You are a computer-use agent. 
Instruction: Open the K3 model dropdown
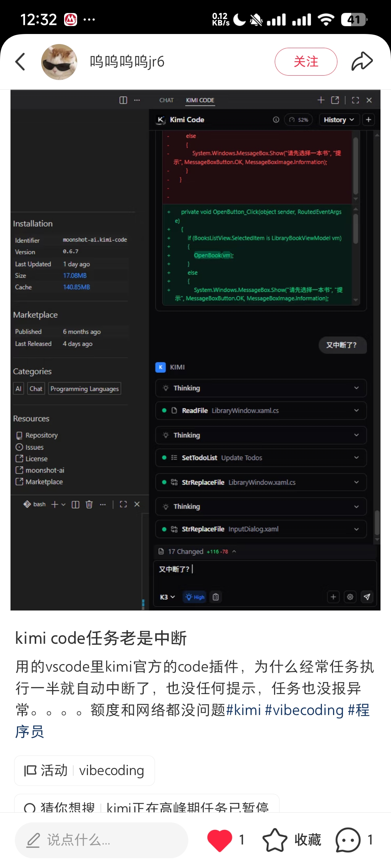click(x=167, y=597)
